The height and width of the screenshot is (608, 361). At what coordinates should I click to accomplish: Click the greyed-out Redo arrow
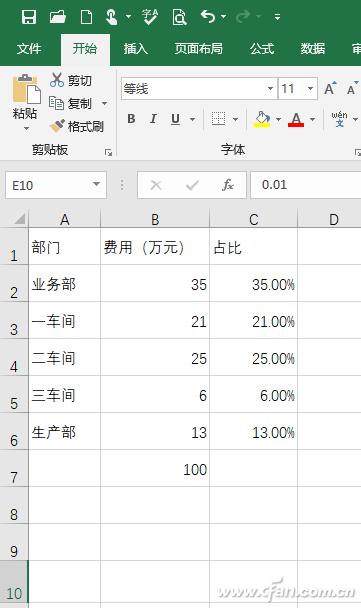tap(243, 16)
